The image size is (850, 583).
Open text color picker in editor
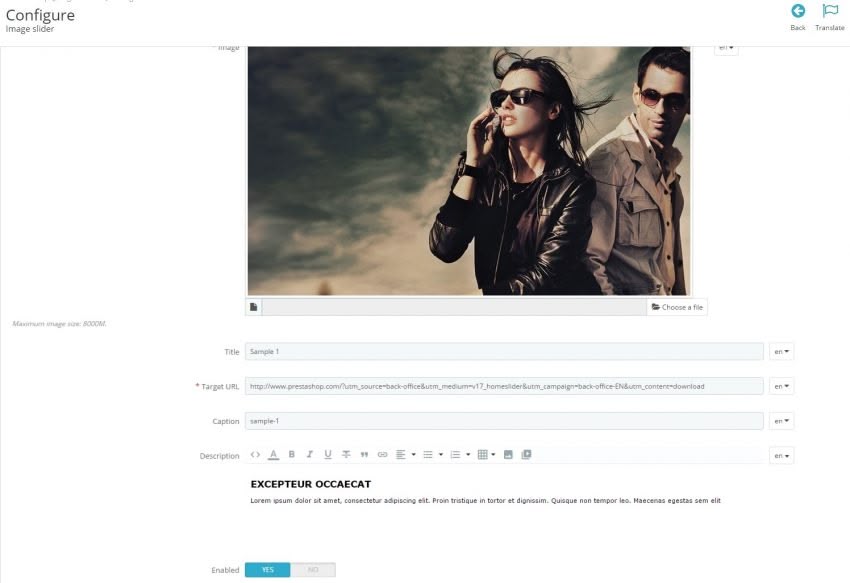pos(274,454)
